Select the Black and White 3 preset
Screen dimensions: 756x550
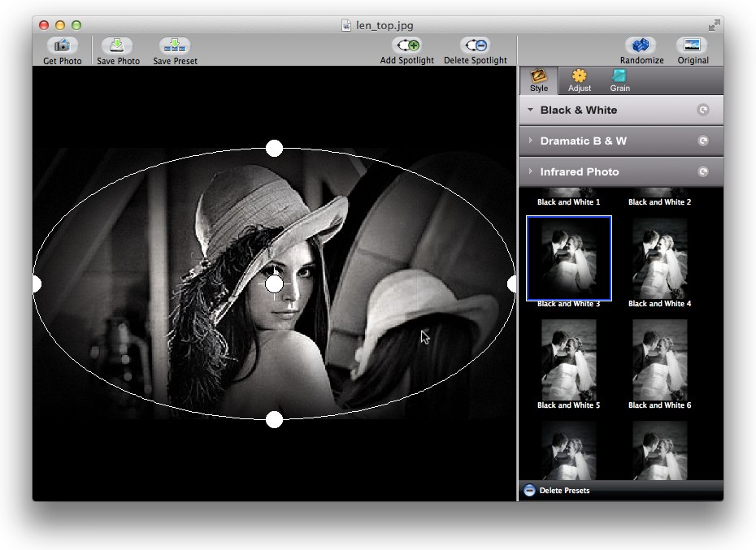click(x=569, y=258)
